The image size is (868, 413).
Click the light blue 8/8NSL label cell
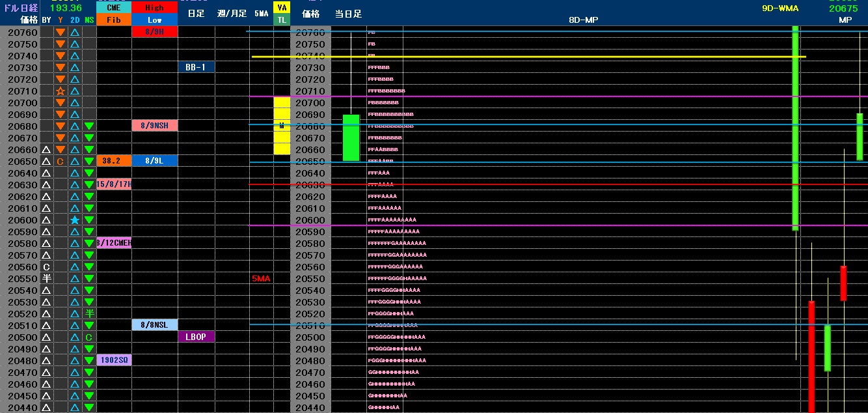coord(154,325)
